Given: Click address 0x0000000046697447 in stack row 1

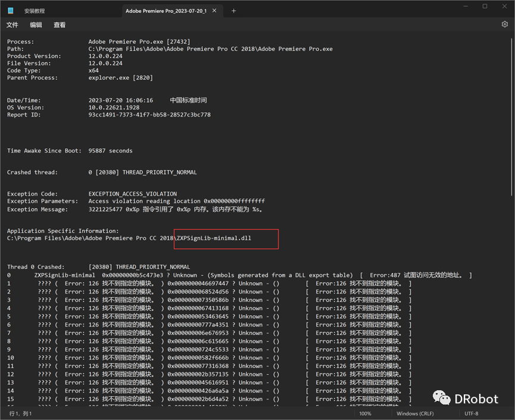Looking at the screenshot, I should click(x=198, y=284).
